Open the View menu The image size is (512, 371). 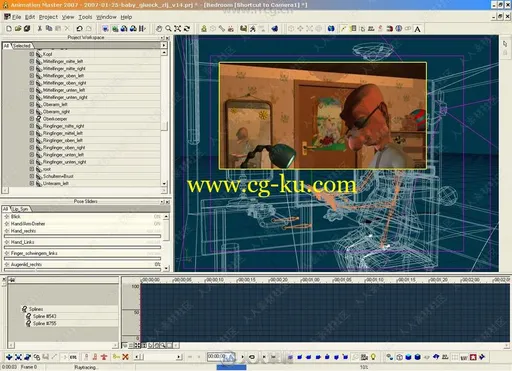coord(68,17)
